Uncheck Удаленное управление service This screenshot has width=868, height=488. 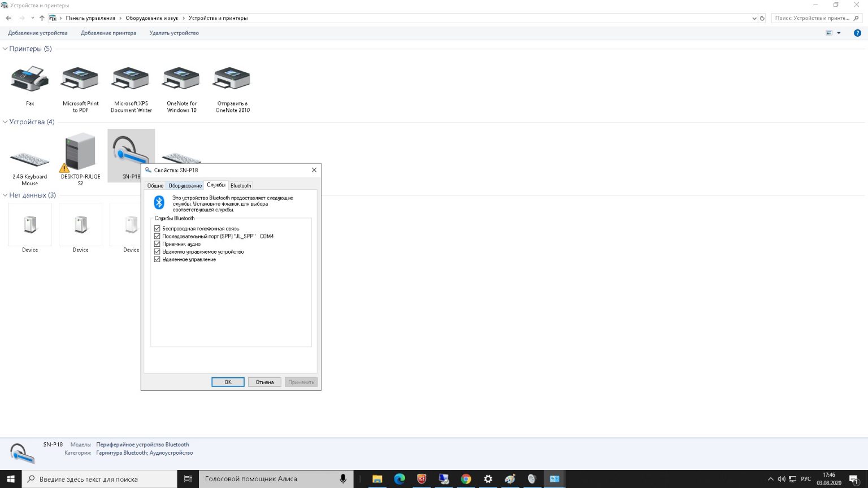click(x=157, y=259)
